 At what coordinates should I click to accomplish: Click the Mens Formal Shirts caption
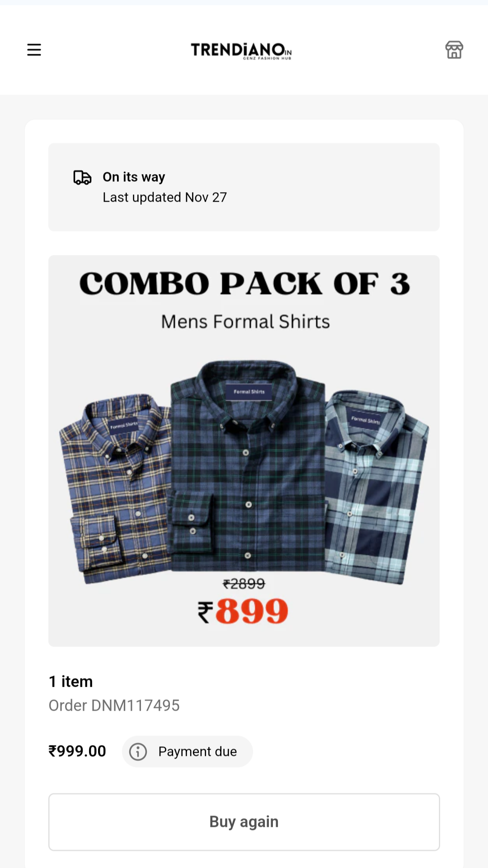(245, 322)
